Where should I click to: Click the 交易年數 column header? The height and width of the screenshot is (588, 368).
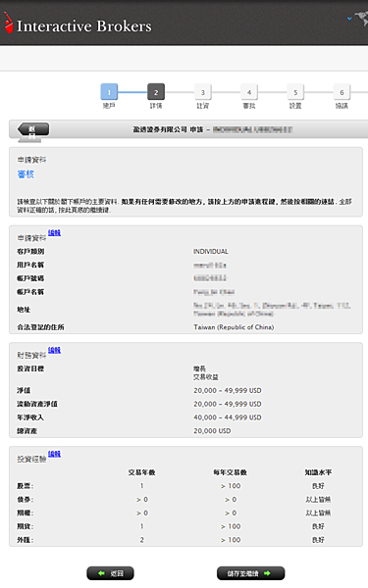tap(141, 472)
